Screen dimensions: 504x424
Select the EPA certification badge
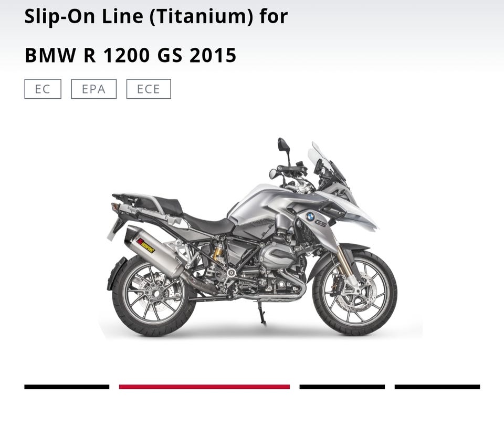93,89
